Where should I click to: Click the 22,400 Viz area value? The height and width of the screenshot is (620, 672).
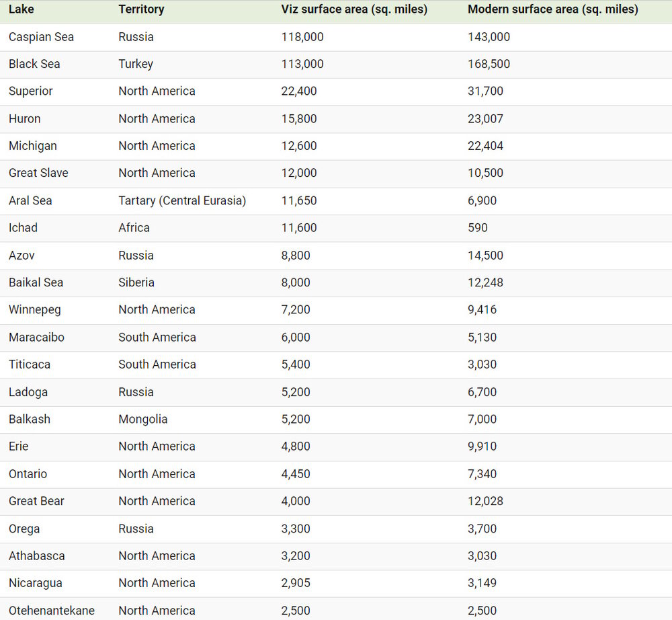(x=299, y=91)
